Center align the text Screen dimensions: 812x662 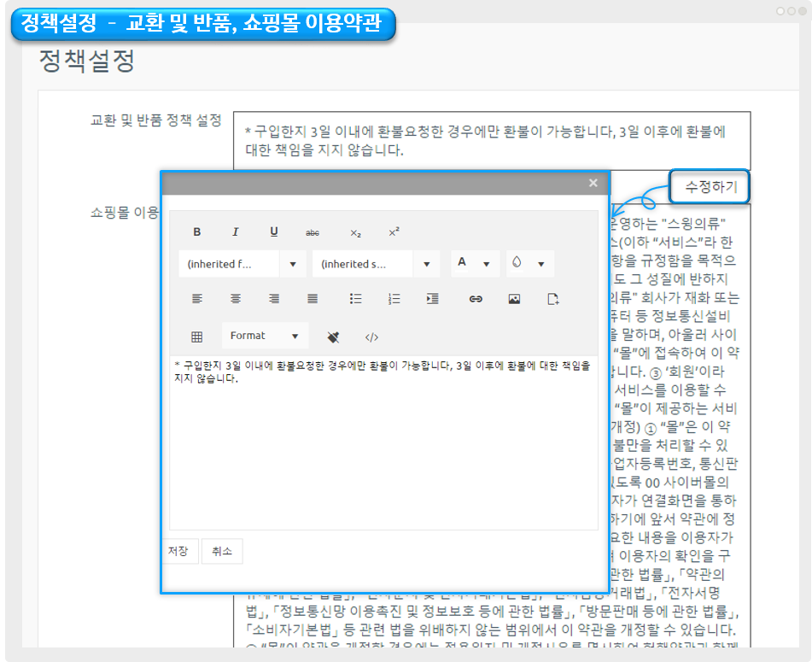236,299
